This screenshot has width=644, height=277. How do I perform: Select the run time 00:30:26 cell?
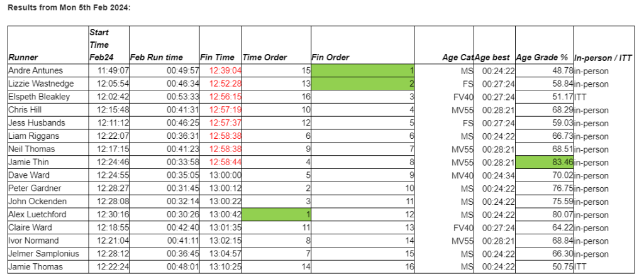pos(183,214)
